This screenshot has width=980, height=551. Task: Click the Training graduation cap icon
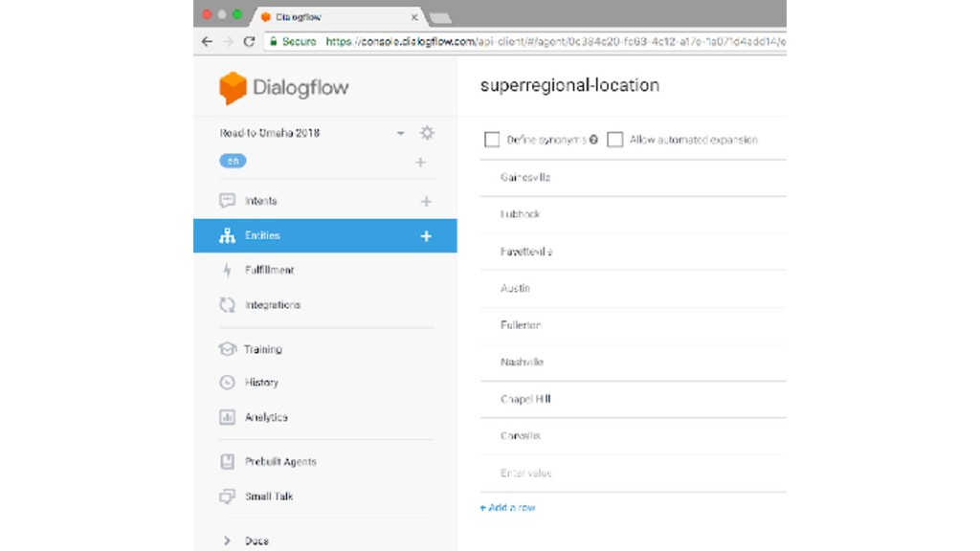tap(227, 349)
